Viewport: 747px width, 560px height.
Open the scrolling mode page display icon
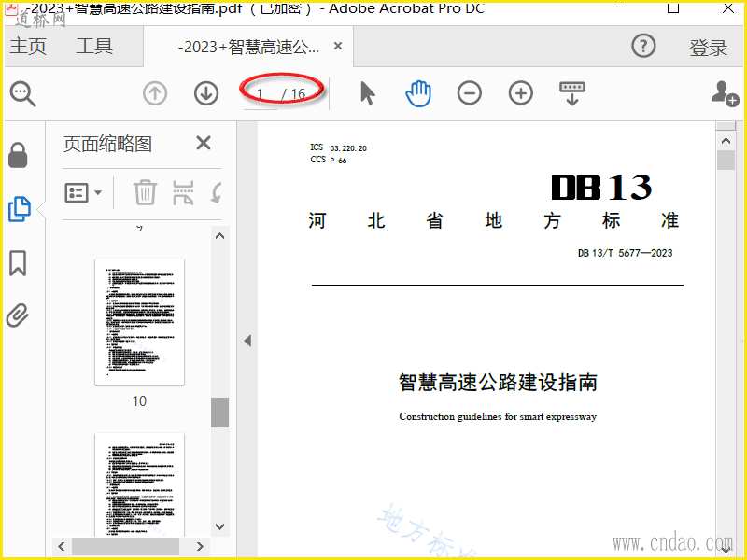pyautogui.click(x=572, y=93)
